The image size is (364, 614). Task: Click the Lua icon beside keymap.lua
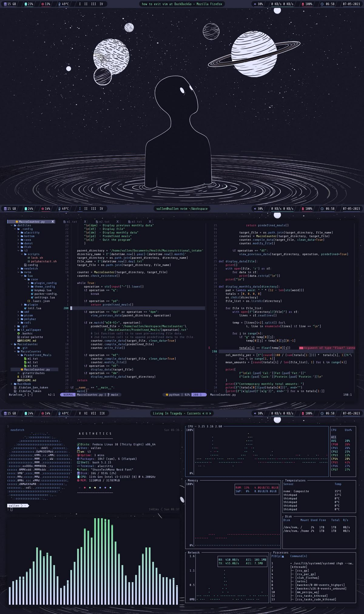[32, 290]
